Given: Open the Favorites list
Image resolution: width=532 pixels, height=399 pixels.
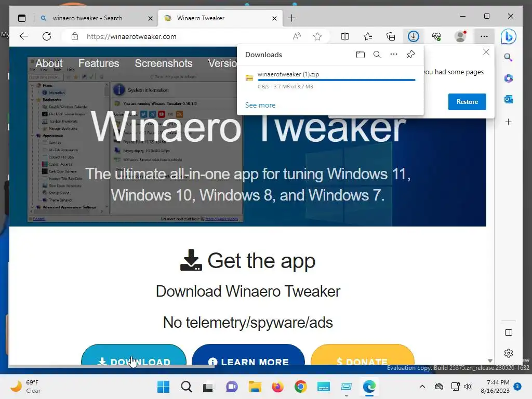Looking at the screenshot, I should pos(368,36).
